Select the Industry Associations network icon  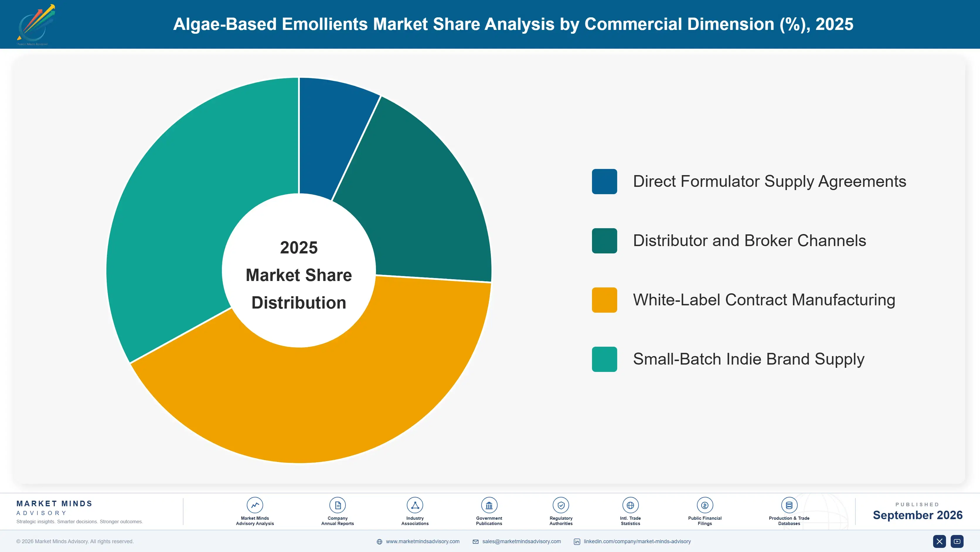(415, 505)
